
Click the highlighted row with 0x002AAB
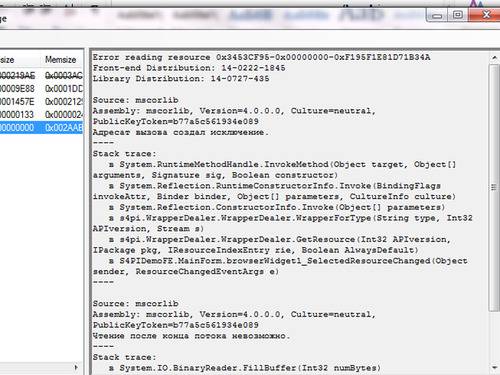(42, 128)
